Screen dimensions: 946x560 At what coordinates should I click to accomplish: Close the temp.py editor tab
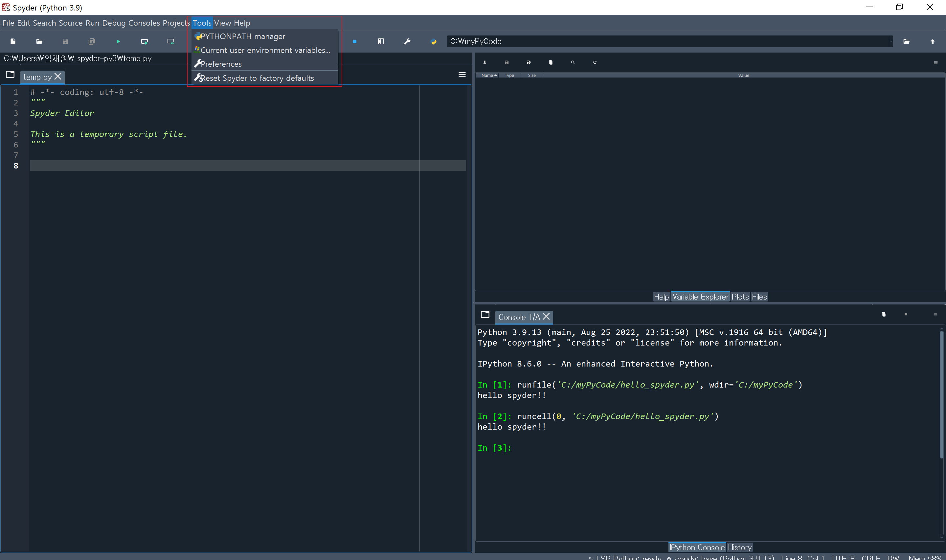58,77
